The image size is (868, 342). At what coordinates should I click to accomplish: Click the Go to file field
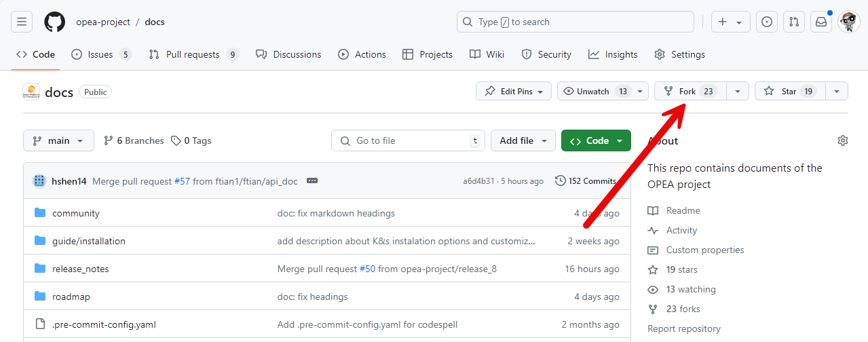click(408, 140)
